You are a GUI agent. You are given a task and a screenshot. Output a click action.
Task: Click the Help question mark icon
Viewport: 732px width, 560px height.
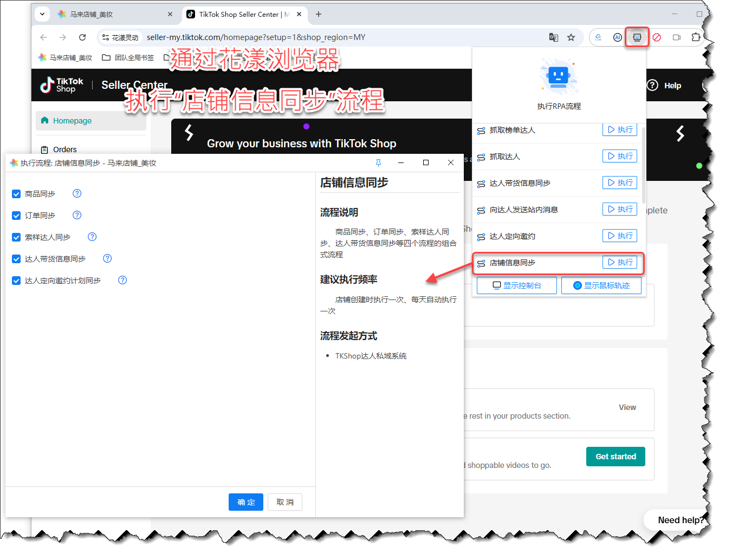click(653, 86)
